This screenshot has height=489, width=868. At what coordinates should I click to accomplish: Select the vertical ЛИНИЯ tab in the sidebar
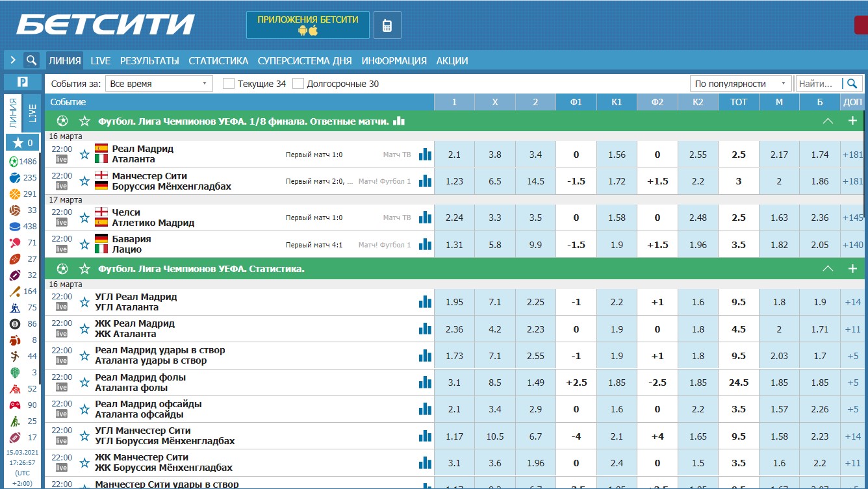point(13,113)
